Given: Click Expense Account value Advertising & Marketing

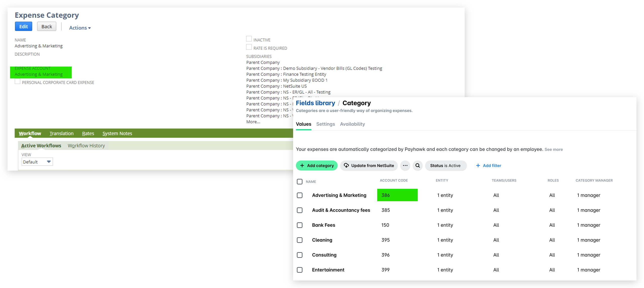Looking at the screenshot, I should [x=38, y=75].
